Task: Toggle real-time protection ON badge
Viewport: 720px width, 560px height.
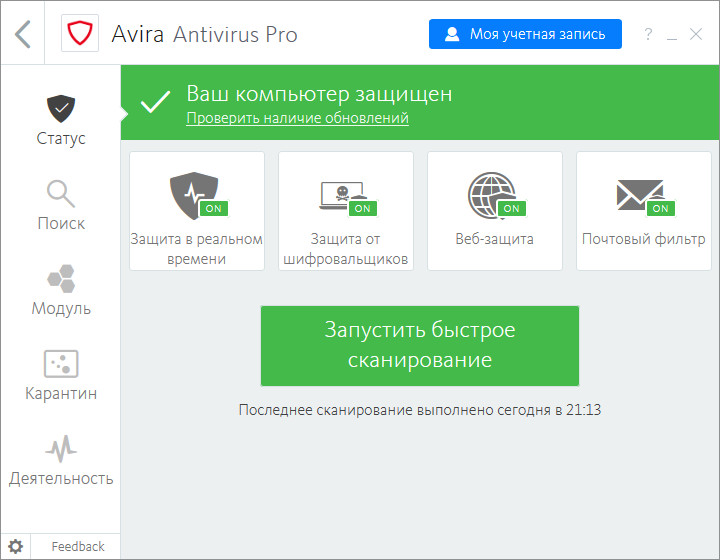Action: [x=213, y=208]
